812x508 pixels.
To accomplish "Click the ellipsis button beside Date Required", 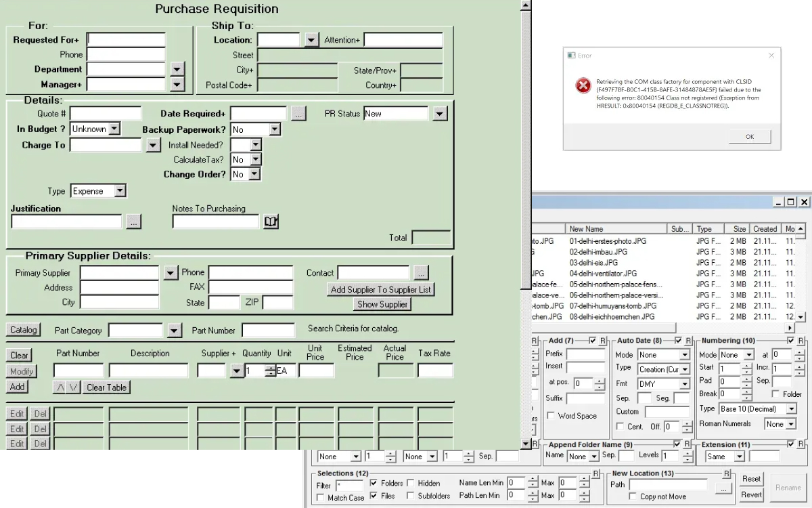I will pos(299,114).
